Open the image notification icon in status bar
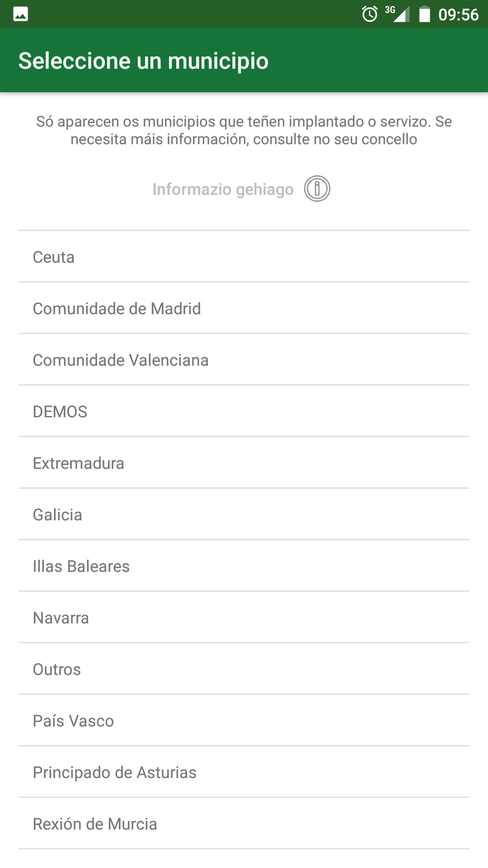The height and width of the screenshot is (868, 488). coord(21,14)
